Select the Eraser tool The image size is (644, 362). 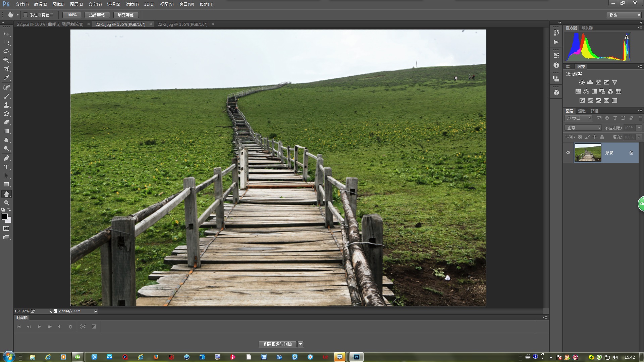(6, 122)
